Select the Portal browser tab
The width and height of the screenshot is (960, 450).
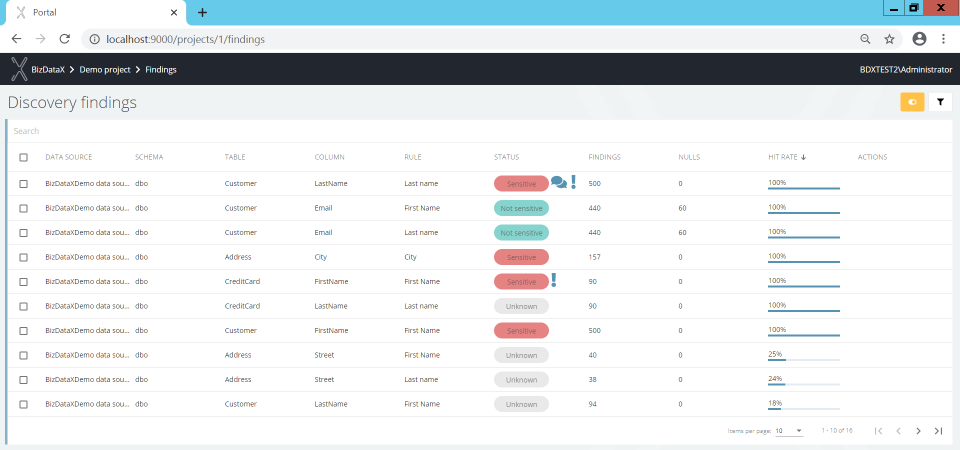tap(94, 13)
